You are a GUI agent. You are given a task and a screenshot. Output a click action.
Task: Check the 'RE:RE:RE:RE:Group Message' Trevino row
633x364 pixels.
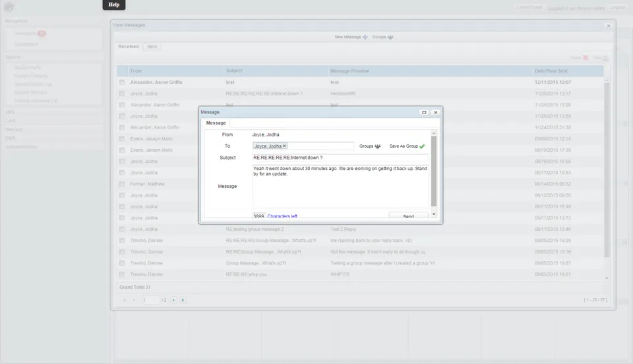(122, 241)
